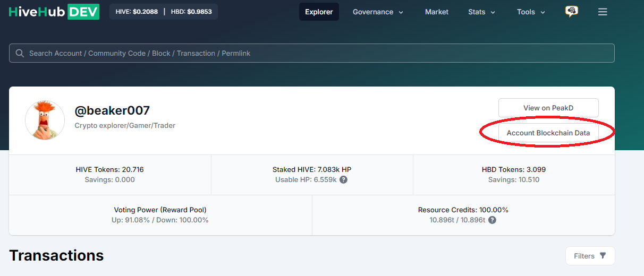Open the chat bubble icon in navbar
The width and height of the screenshot is (644, 276).
(x=572, y=12)
